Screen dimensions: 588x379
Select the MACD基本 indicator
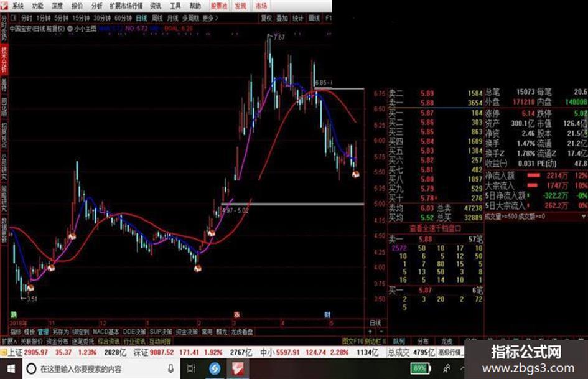tap(106, 332)
